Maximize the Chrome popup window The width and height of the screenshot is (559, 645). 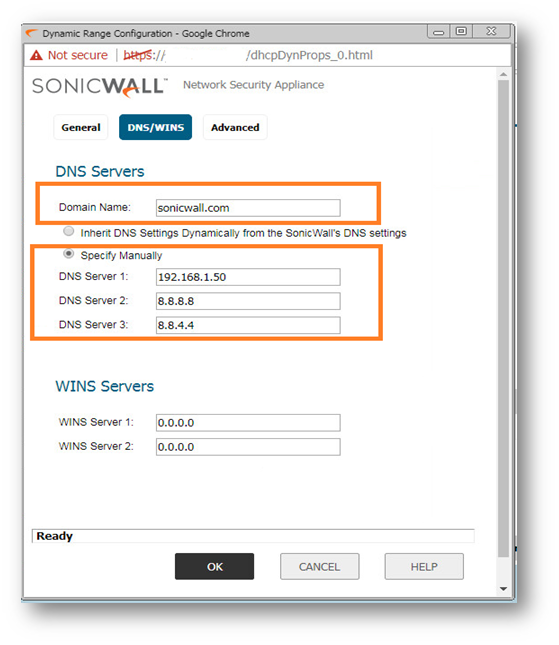461,31
